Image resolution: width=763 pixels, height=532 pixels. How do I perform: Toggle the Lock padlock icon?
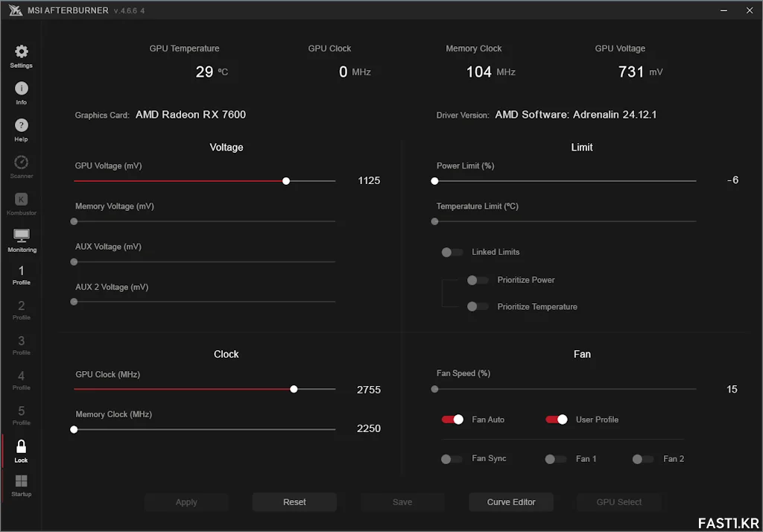pyautogui.click(x=21, y=446)
